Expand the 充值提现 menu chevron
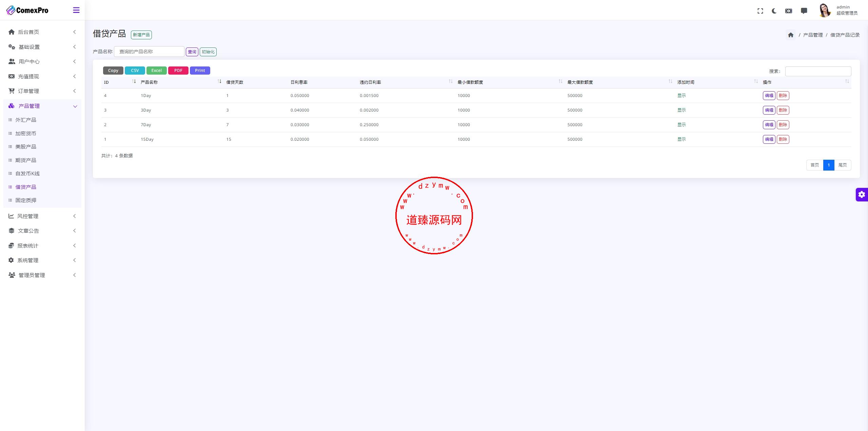This screenshot has width=868, height=431. tap(75, 76)
